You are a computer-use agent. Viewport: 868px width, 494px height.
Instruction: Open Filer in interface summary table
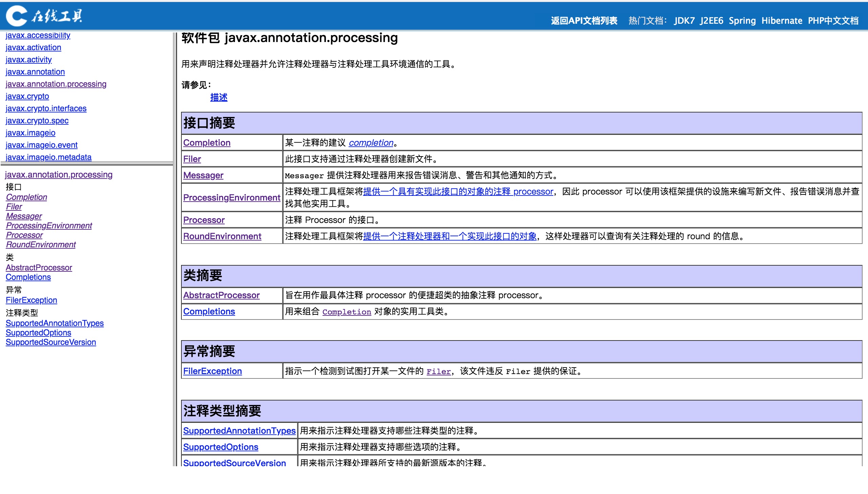pyautogui.click(x=192, y=159)
